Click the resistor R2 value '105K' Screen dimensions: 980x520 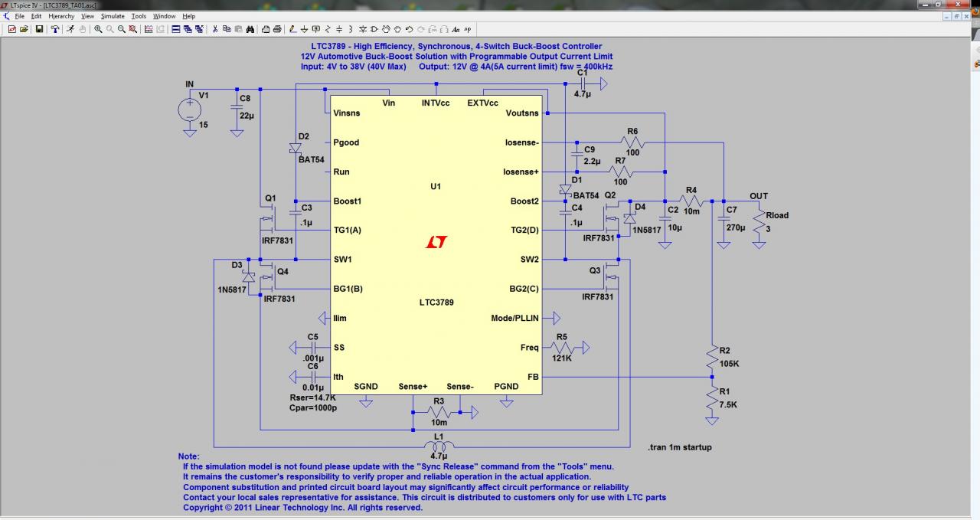click(730, 364)
